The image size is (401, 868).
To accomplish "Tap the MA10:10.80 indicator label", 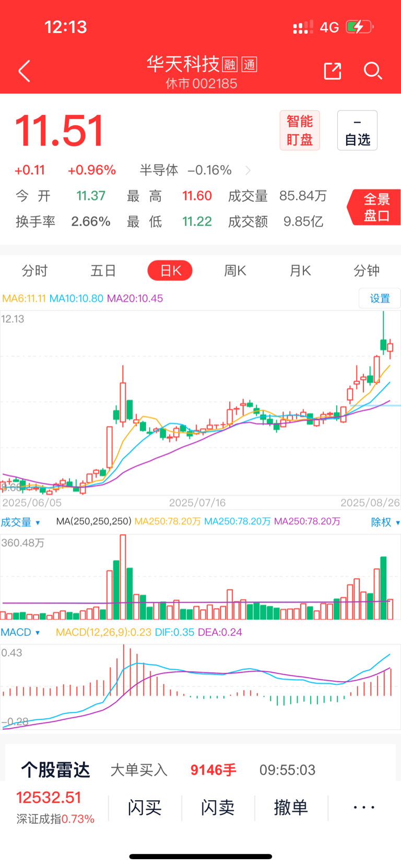I will pyautogui.click(x=76, y=299).
